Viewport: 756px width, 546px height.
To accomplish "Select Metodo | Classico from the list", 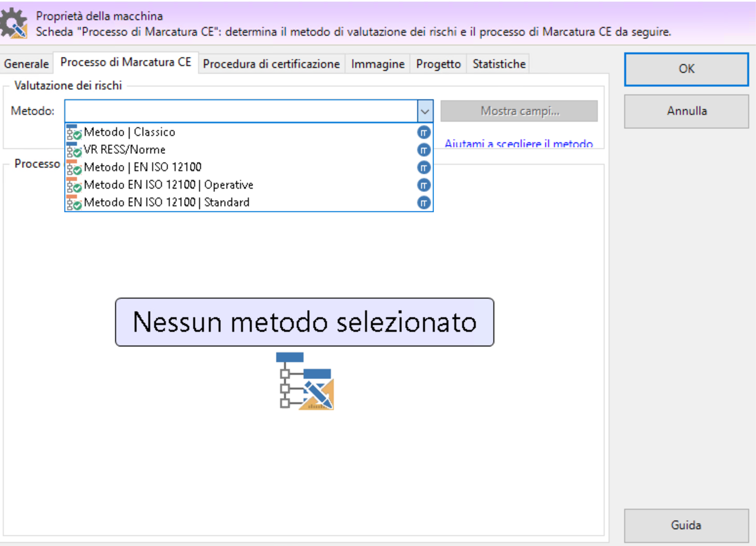I will (x=130, y=132).
